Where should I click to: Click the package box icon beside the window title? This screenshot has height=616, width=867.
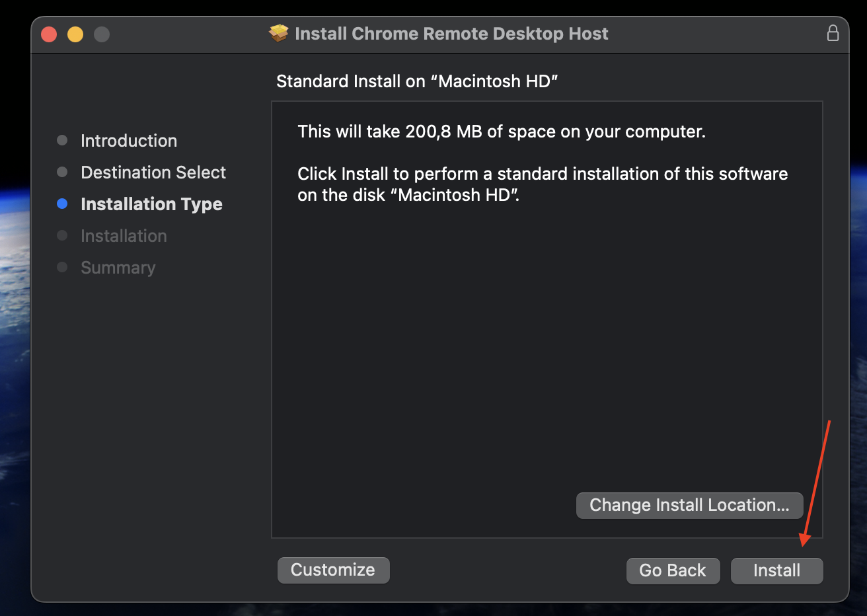pyautogui.click(x=279, y=33)
